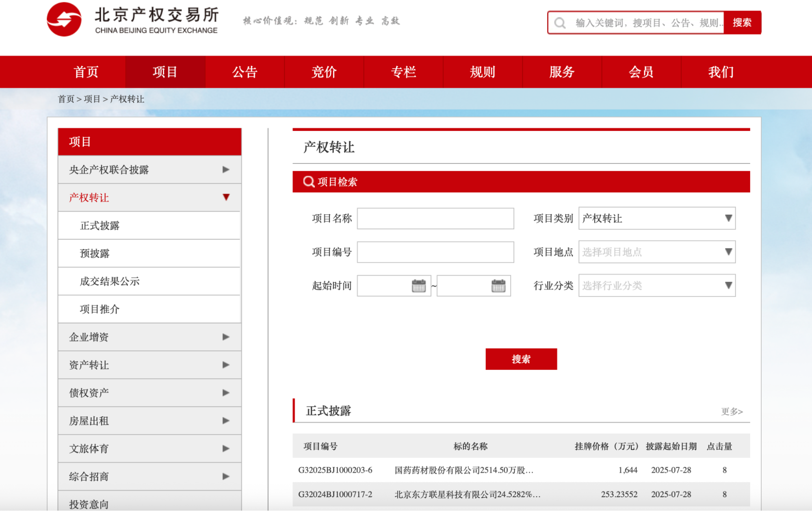
Task: Expand the 企业增资 sidebar arrow
Action: 226,337
